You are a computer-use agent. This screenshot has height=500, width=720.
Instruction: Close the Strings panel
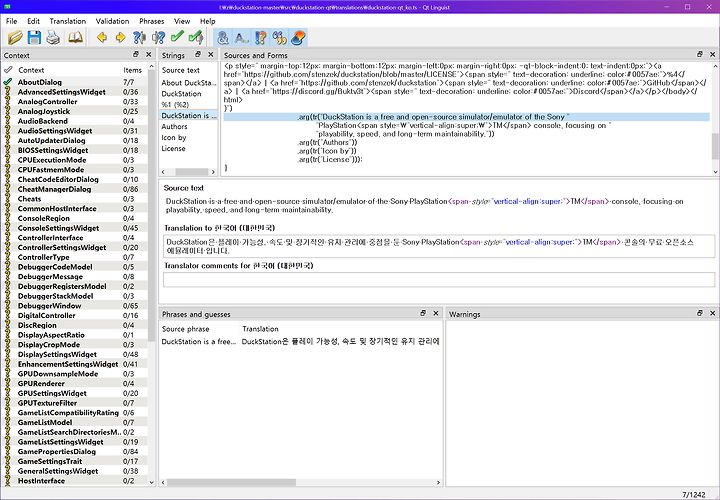(211, 55)
